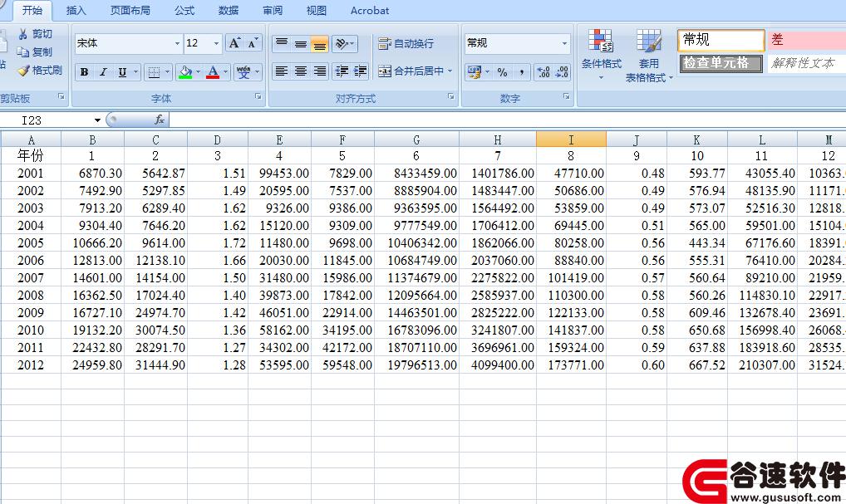Expand the Name Box dropdown arrow
The image size is (846, 504).
click(x=97, y=120)
